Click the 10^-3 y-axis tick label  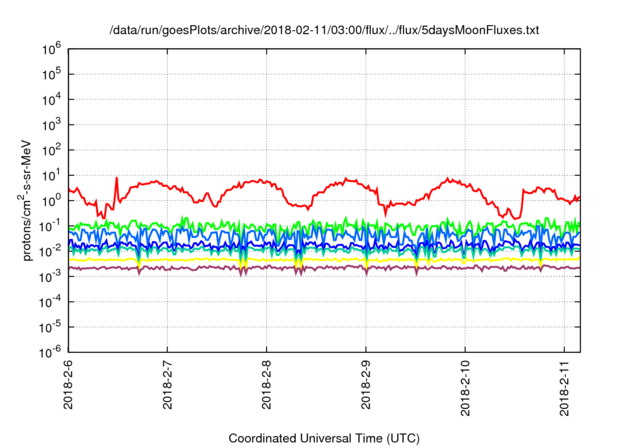point(50,277)
